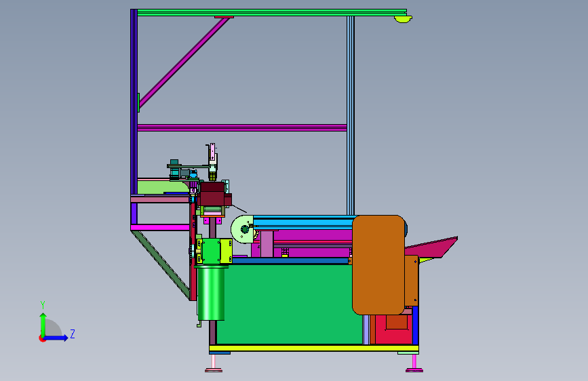This screenshot has height=381, width=588.
Task: Select the yellow base rail at the bottom
Action: coord(314,348)
